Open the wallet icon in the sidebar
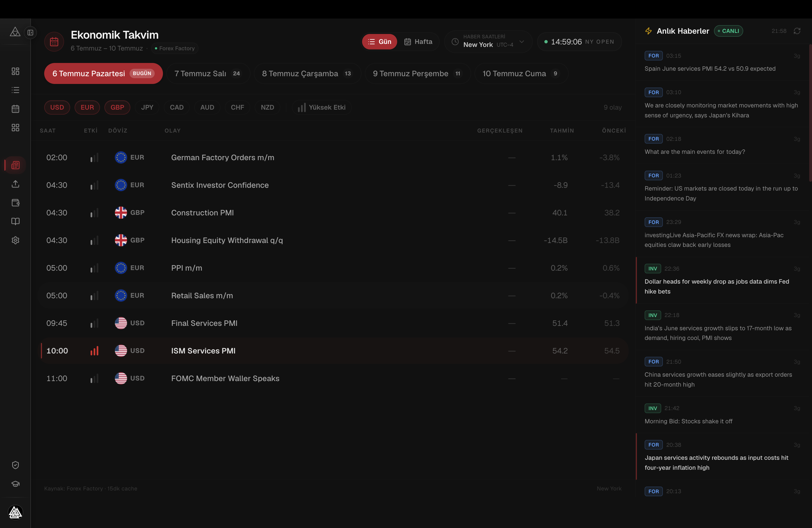The image size is (812, 528). pyautogui.click(x=15, y=203)
